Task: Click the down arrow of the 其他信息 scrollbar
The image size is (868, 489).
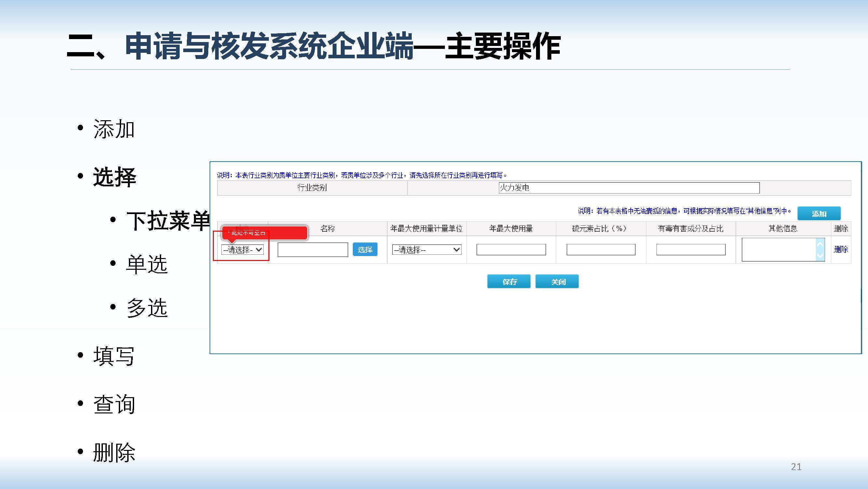Action: click(820, 256)
